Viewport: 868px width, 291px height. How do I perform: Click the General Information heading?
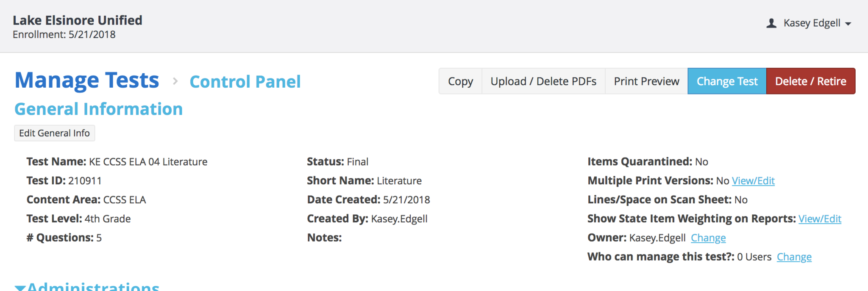(98, 109)
